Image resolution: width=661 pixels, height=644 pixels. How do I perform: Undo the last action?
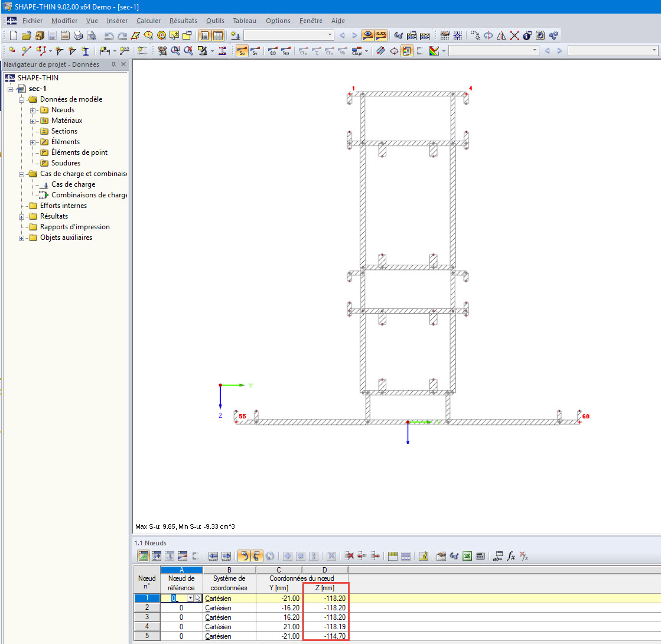tap(109, 35)
